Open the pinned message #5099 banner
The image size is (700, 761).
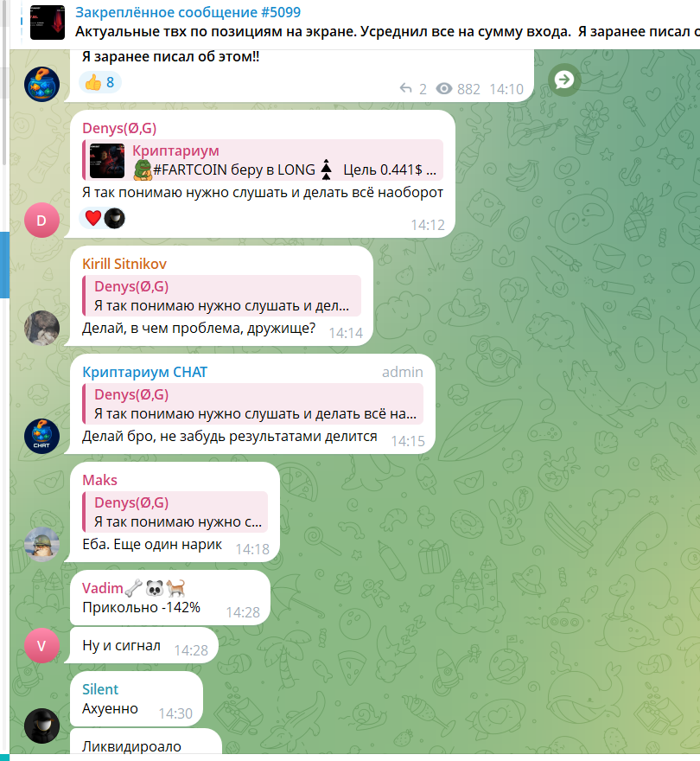coord(359,22)
